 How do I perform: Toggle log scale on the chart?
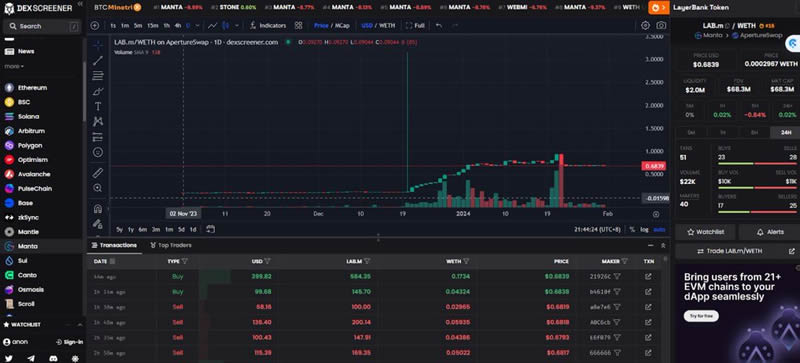(645, 230)
